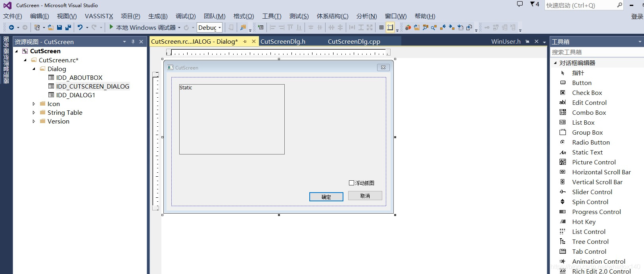Open the VASSISTX menu

point(99,16)
